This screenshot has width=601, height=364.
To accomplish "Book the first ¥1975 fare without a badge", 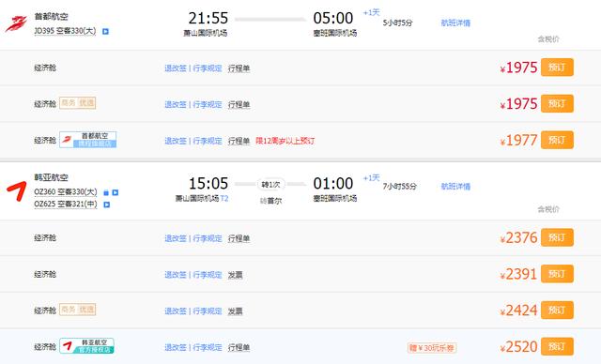I will (557, 68).
